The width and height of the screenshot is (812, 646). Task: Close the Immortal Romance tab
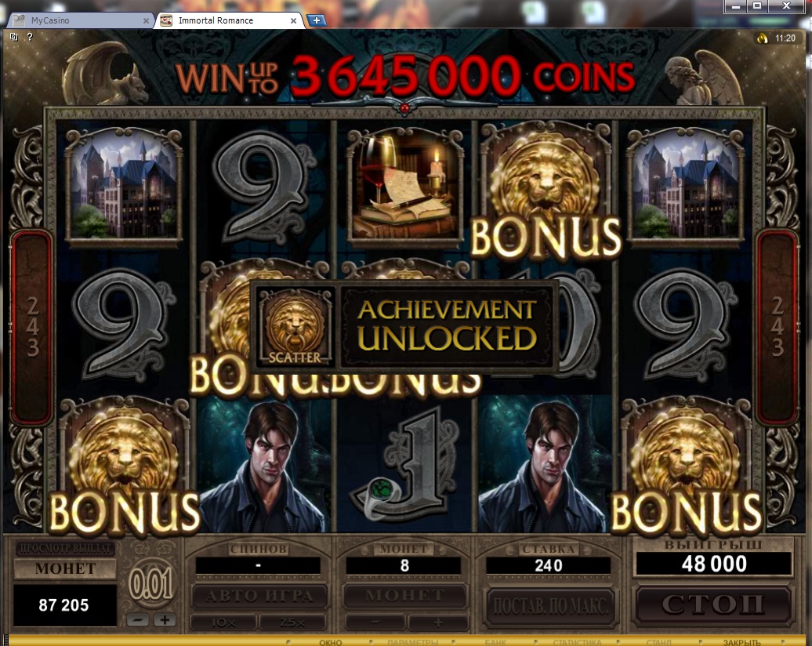point(294,20)
